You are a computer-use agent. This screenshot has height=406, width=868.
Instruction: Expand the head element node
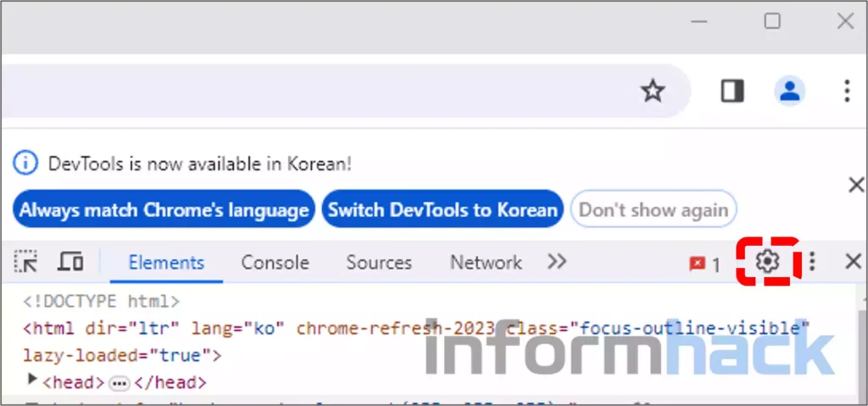click(x=33, y=379)
